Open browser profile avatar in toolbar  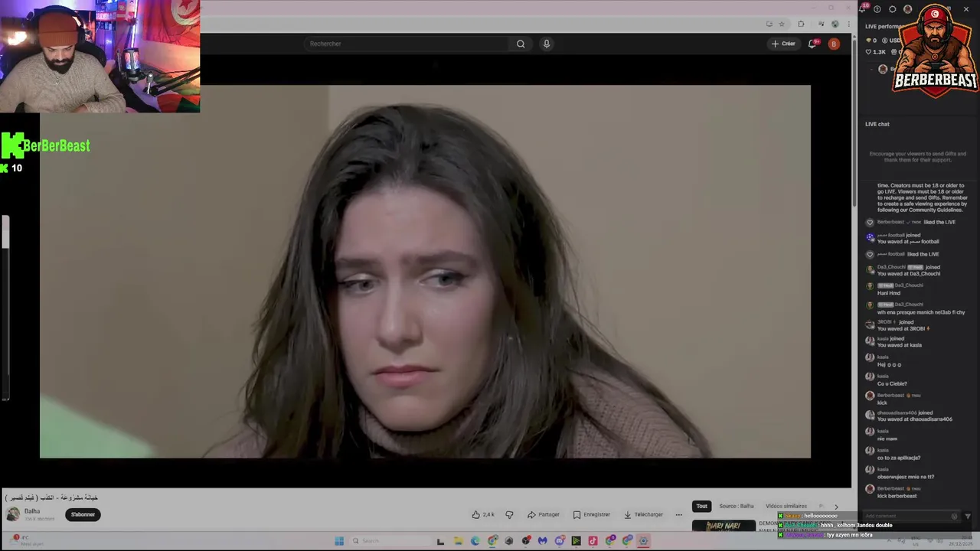835,24
